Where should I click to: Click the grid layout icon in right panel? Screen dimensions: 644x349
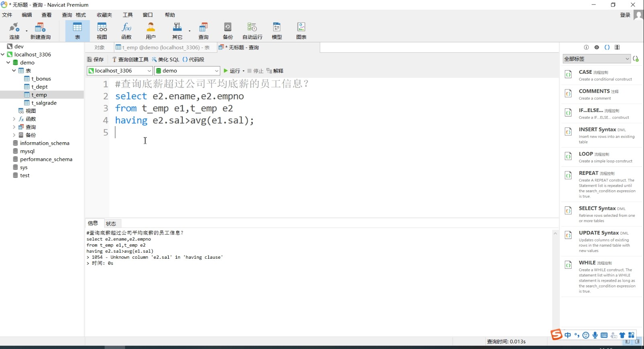click(617, 48)
